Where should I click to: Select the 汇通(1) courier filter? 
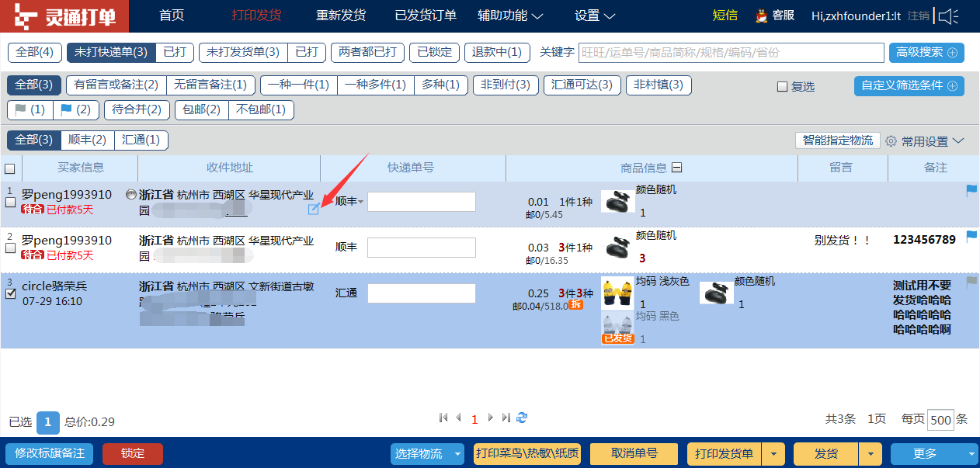(141, 140)
